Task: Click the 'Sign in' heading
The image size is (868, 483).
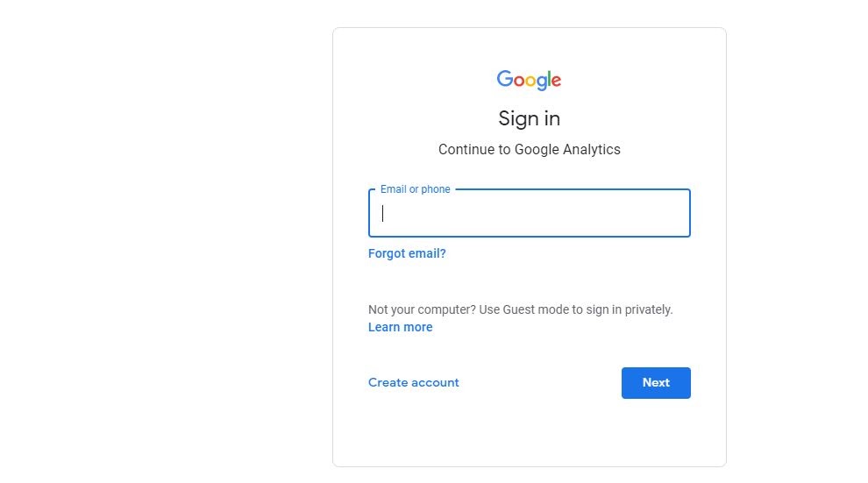Action: 529,118
